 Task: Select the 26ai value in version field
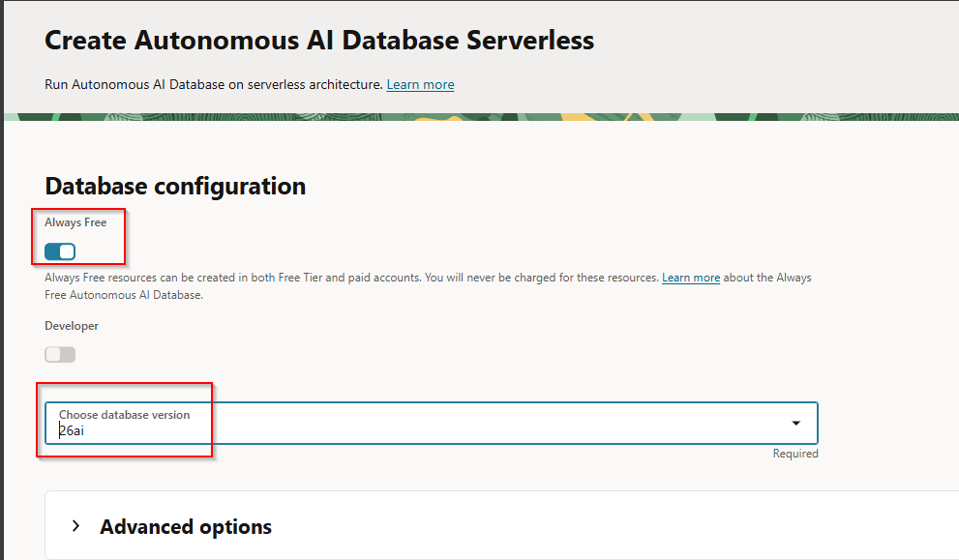[72, 431]
